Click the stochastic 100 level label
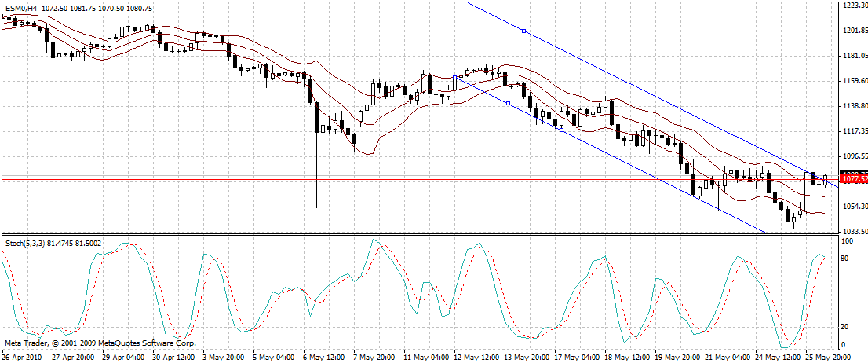Image resolution: width=868 pixels, height=363 pixels. click(848, 241)
